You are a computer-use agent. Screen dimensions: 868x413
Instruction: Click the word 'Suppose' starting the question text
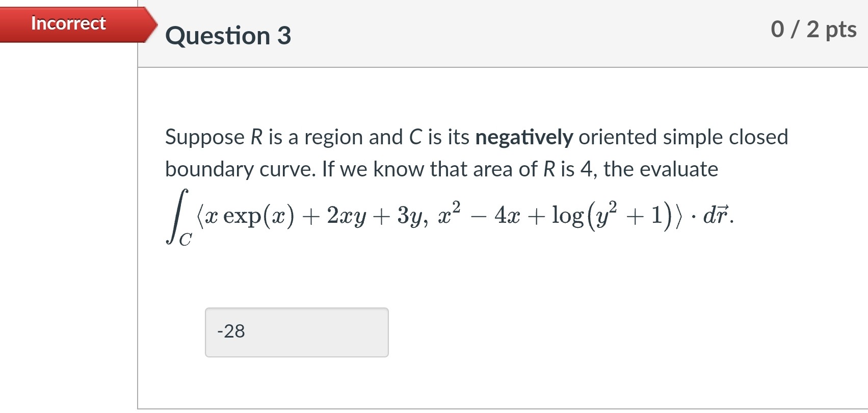tap(203, 137)
